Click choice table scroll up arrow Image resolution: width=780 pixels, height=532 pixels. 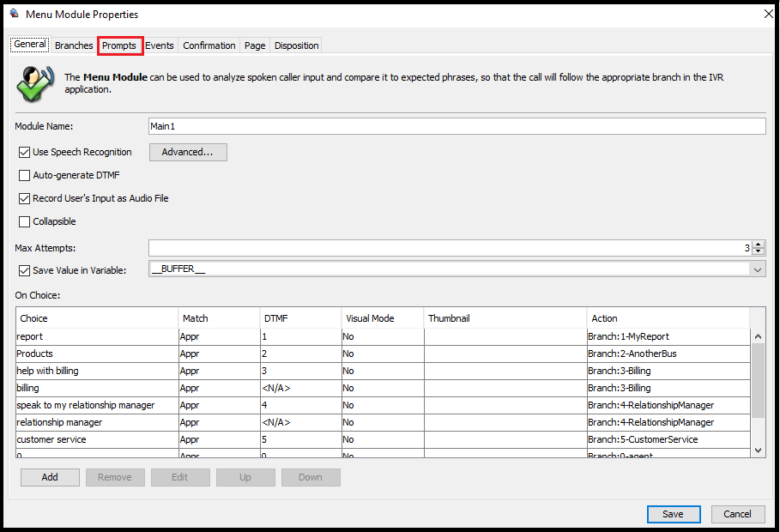[x=758, y=336]
